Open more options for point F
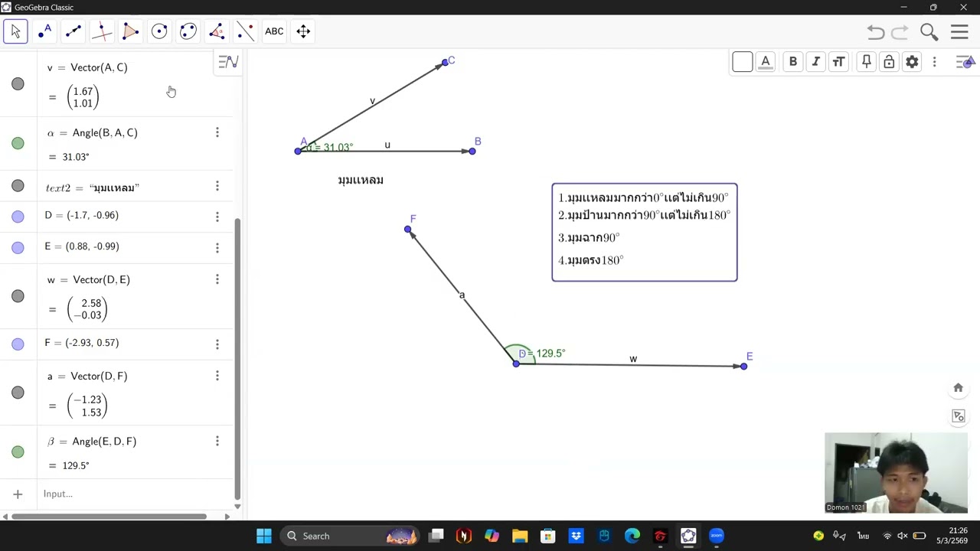980x551 pixels. click(x=217, y=344)
